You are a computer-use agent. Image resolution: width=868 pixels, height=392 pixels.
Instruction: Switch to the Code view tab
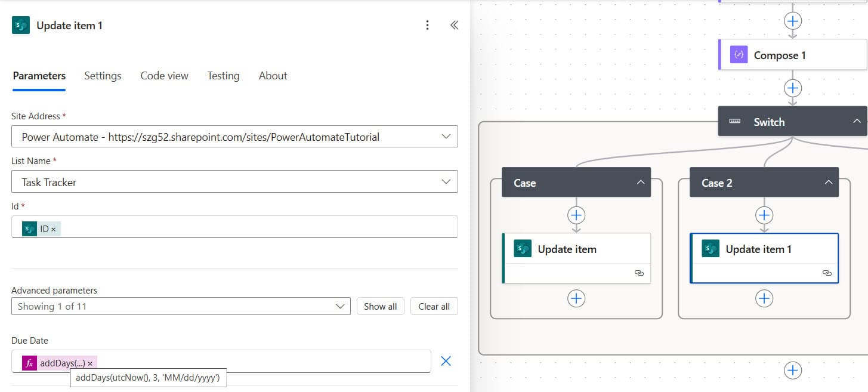[x=164, y=76]
